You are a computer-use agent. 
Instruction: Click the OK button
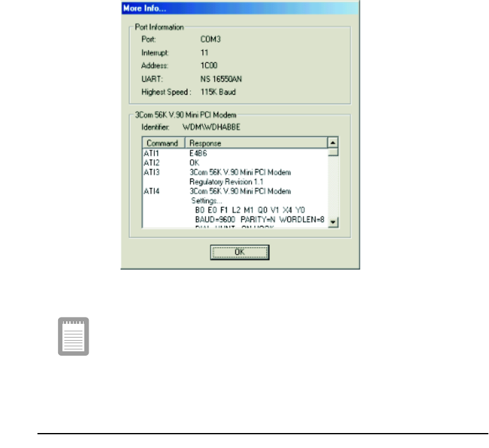(240, 252)
